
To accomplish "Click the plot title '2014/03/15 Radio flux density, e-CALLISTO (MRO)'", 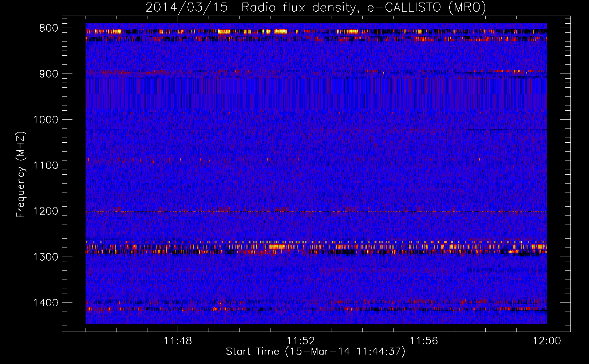I will coord(316,7).
